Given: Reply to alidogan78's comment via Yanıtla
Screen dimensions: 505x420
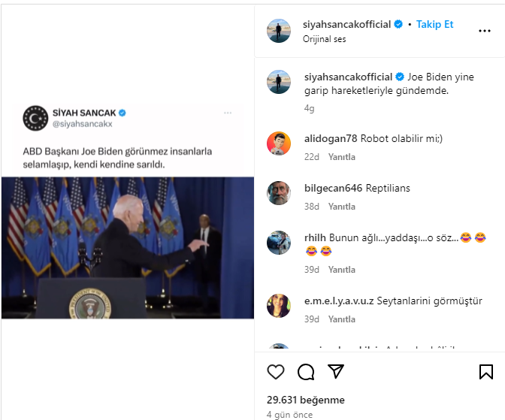Looking at the screenshot, I should (342, 157).
